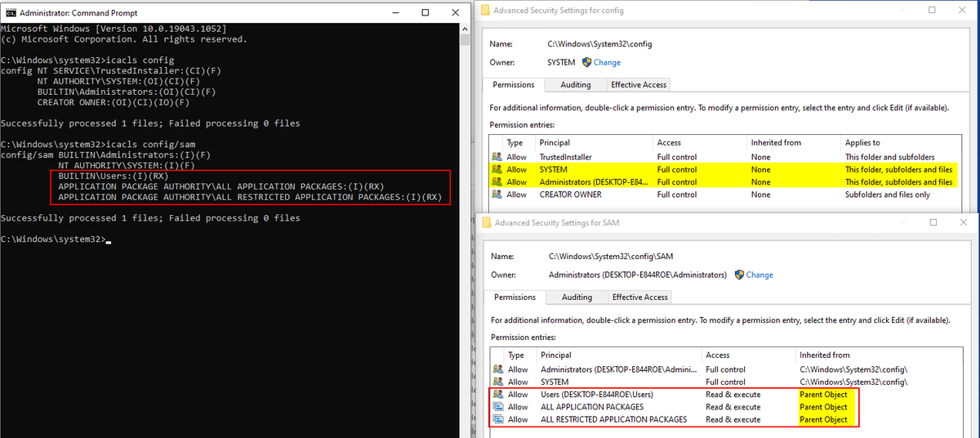This screenshot has height=438, width=980.
Task: Select Administrators (DESKTOP-E844...) entry in config window
Action: pyautogui.click(x=724, y=182)
